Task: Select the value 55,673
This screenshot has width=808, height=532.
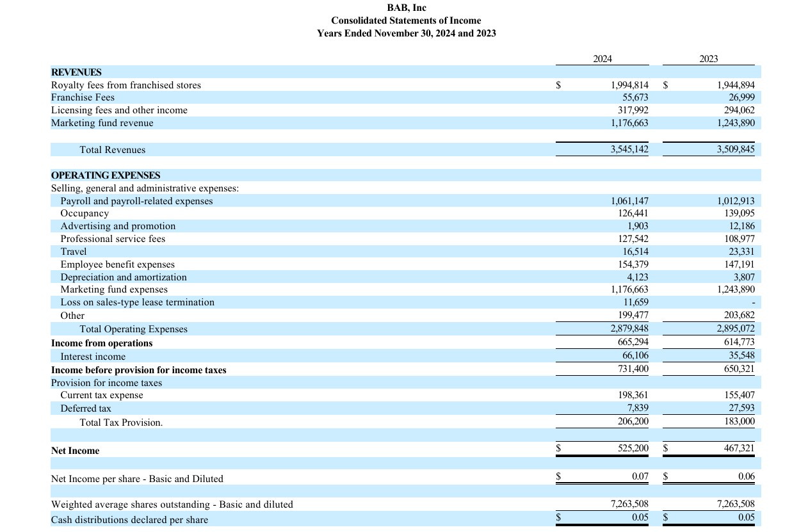Action: coord(635,97)
